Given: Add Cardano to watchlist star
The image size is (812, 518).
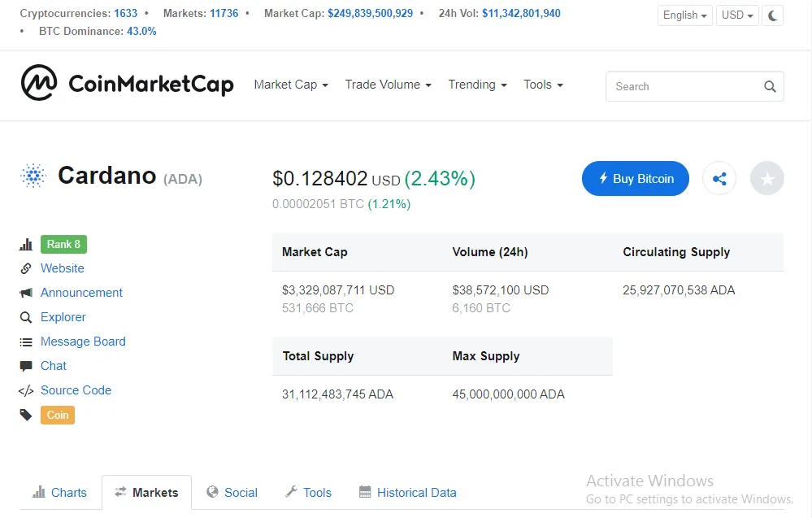Looking at the screenshot, I should pos(767,179).
